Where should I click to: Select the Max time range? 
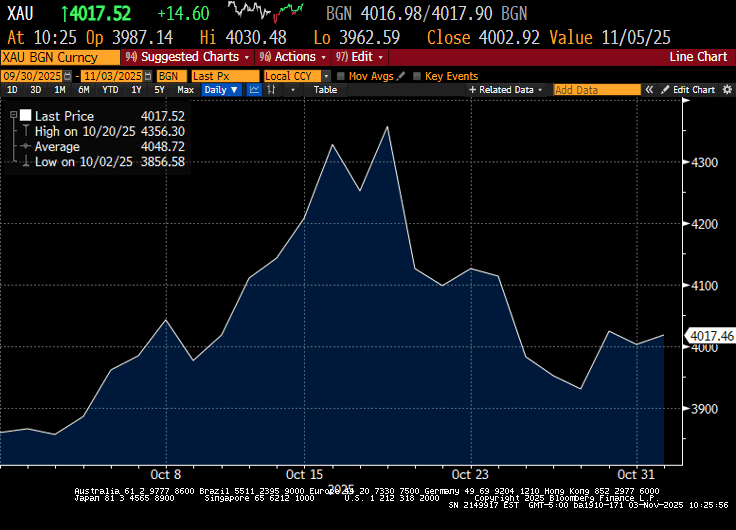(185, 90)
